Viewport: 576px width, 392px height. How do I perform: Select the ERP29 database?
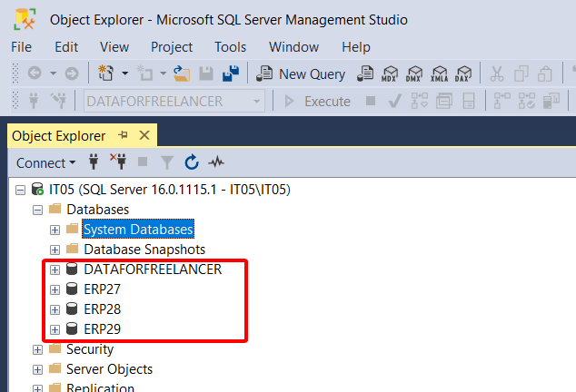click(x=102, y=329)
